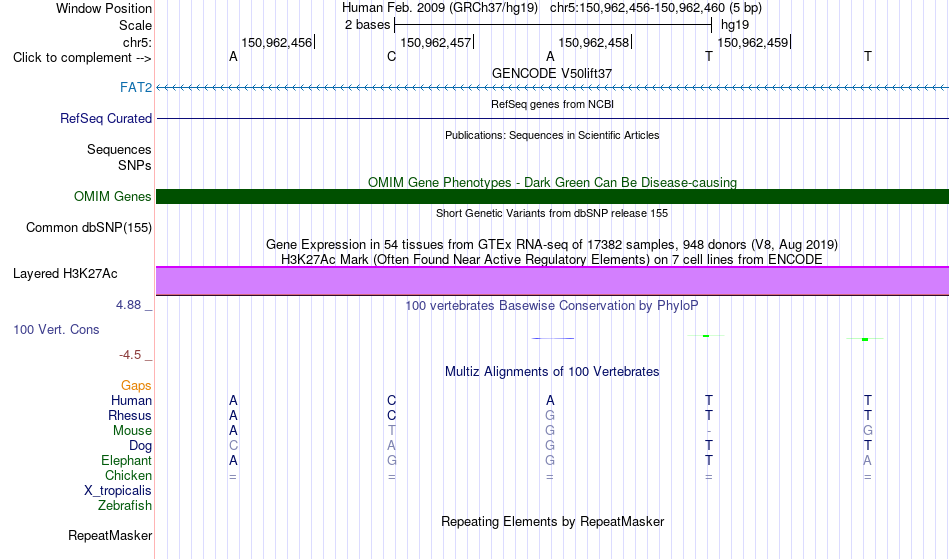Click the Gaps row label
The height and width of the screenshot is (559, 950).
[136, 385]
